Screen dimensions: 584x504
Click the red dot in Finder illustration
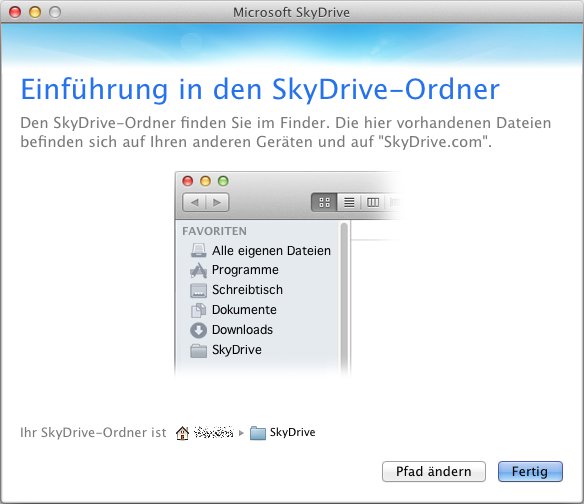[x=188, y=181]
